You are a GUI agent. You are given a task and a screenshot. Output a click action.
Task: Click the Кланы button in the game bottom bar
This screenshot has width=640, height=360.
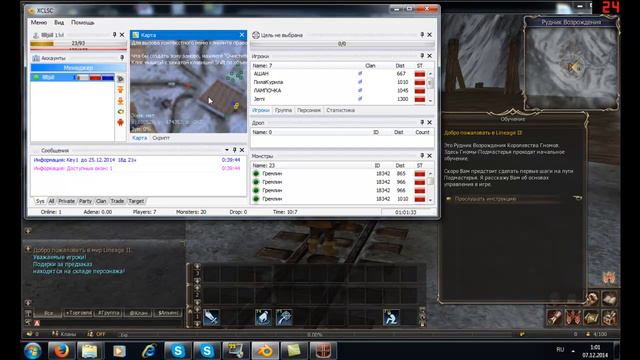(x=64, y=334)
